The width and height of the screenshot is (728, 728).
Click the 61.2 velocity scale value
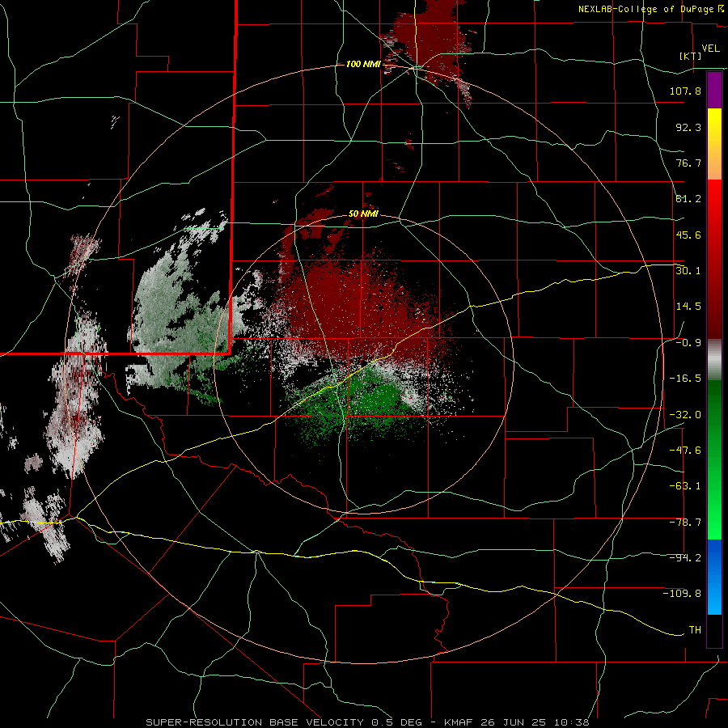tap(688, 199)
